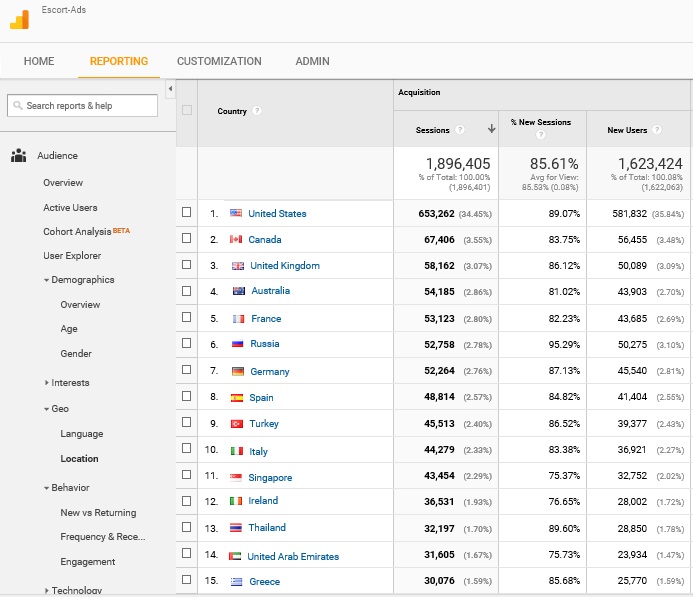Viewport: 693px width, 597px height.
Task: Open Audience Overview report
Action: (63, 183)
